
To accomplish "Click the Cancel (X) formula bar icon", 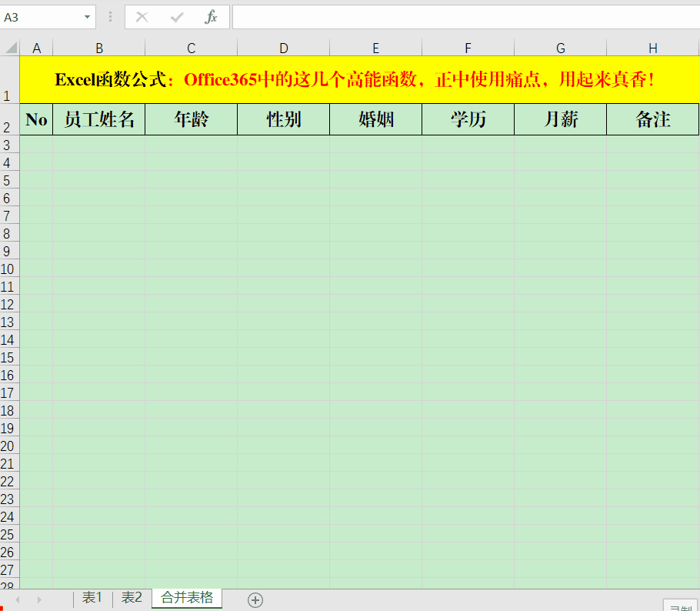I will [142, 18].
